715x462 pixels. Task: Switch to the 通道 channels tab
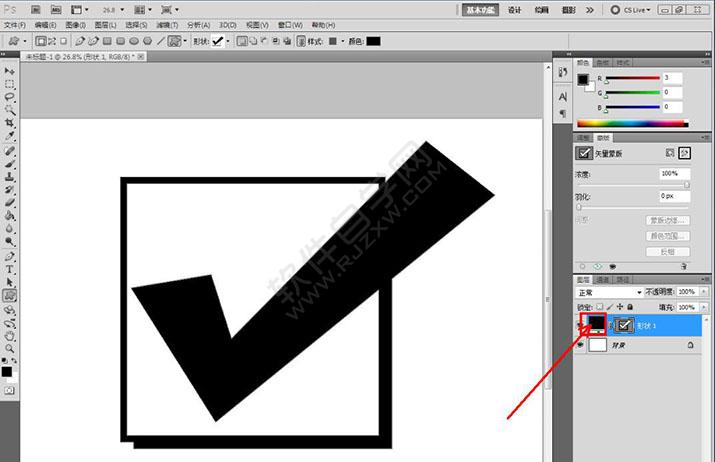coord(604,279)
